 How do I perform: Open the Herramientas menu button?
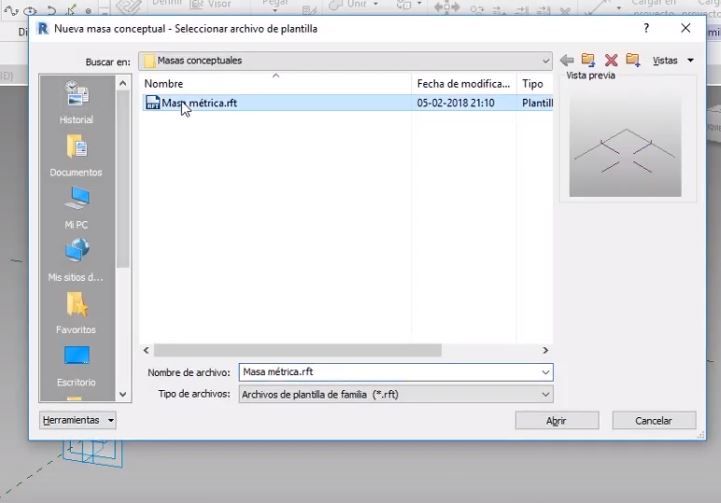pos(77,420)
